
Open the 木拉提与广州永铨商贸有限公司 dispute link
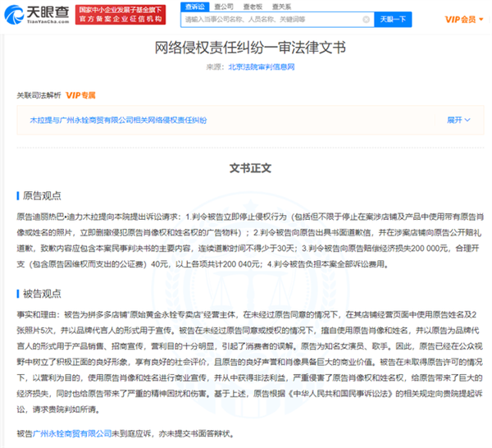pyautogui.click(x=117, y=120)
